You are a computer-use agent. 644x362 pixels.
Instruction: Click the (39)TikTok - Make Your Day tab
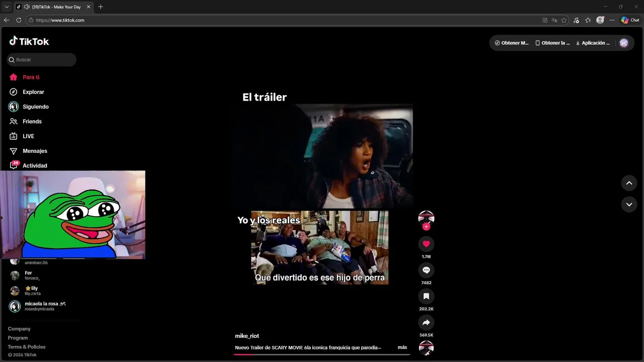(54, 7)
